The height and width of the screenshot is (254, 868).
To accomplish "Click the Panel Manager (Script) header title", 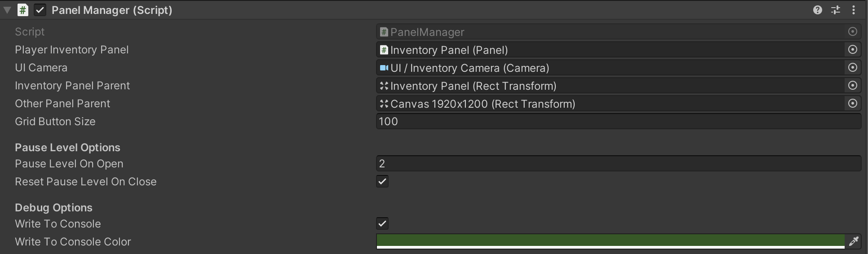I will (112, 10).
